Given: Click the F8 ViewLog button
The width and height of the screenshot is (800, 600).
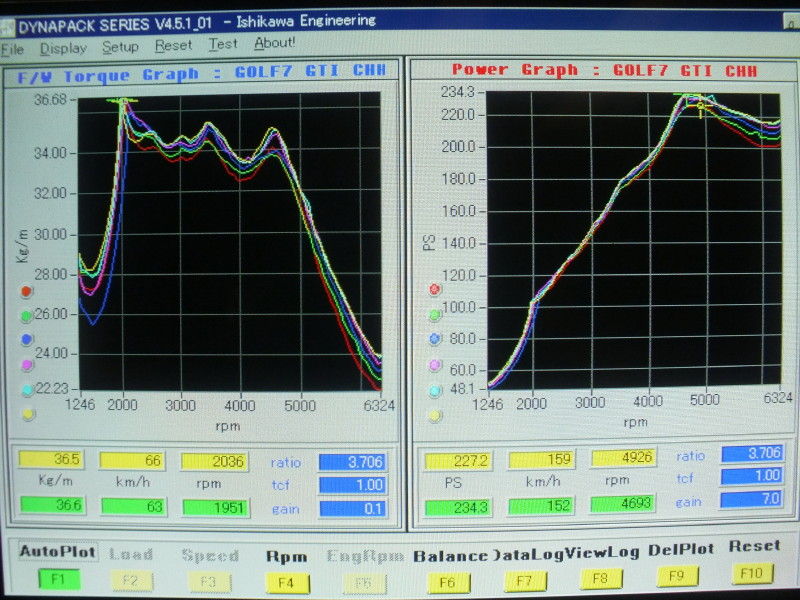Looking at the screenshot, I should 601,579.
